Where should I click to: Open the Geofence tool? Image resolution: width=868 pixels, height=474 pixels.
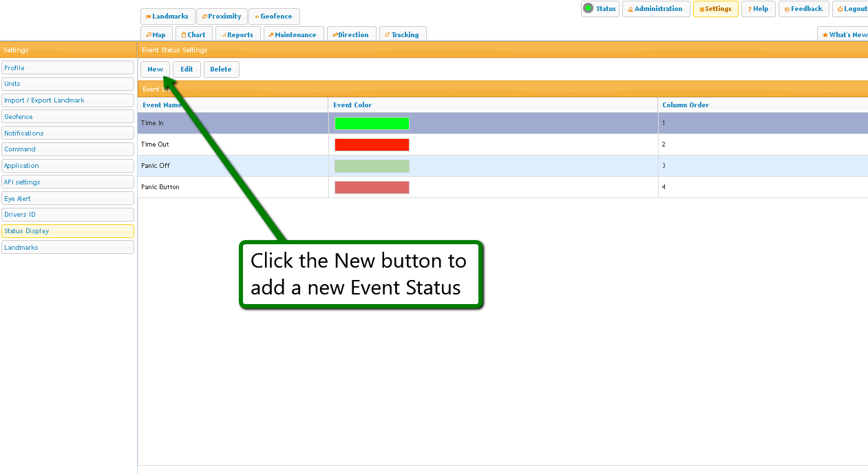[274, 17]
